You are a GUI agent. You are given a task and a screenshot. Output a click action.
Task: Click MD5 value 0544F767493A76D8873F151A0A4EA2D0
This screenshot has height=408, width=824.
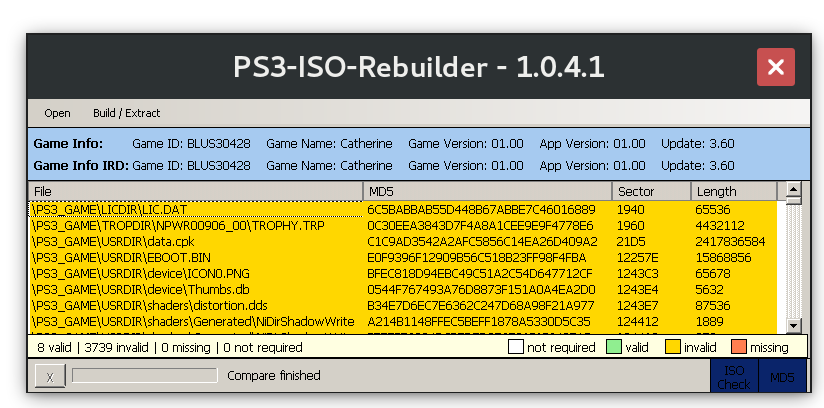[481, 290]
